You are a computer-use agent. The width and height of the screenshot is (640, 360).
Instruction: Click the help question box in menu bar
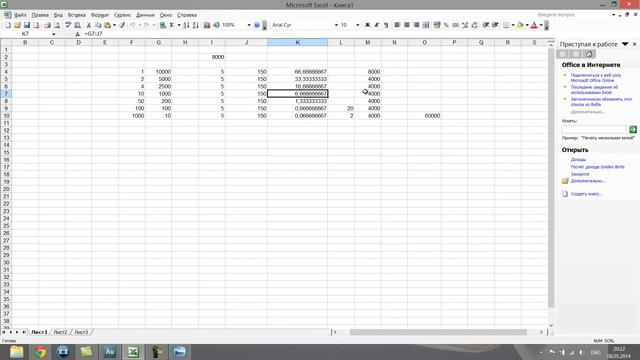[x=573, y=15]
